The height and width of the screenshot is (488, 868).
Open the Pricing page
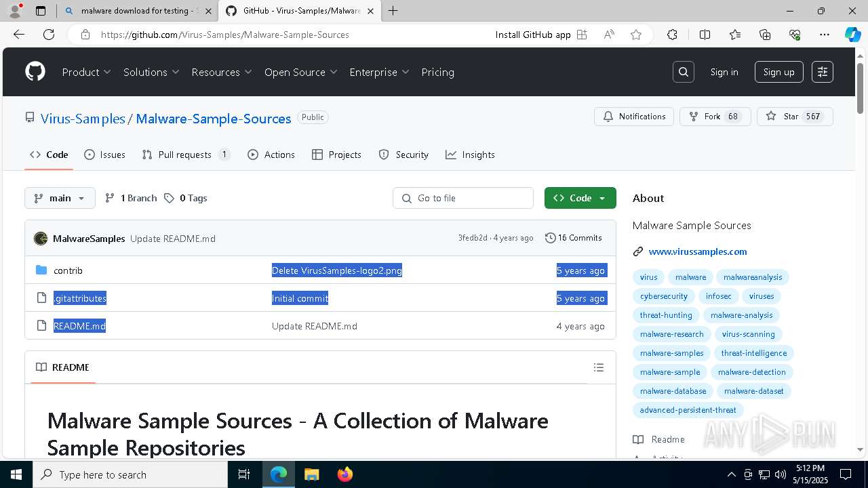tap(437, 72)
